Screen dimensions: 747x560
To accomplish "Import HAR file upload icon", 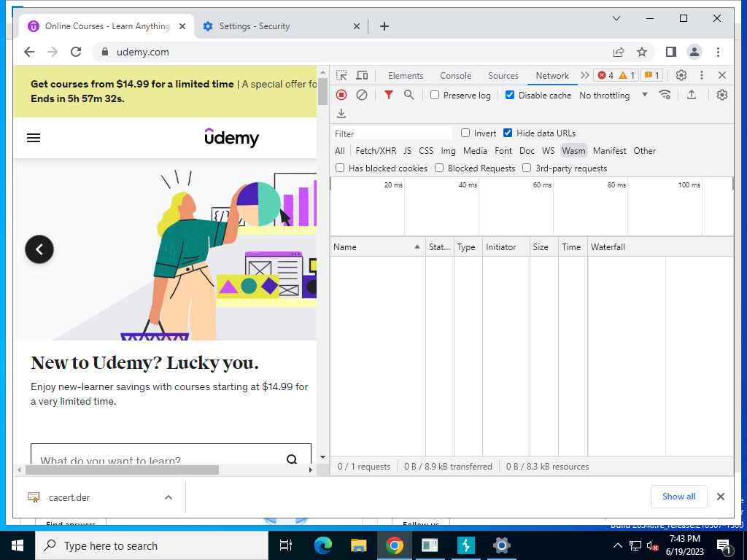I will [x=692, y=95].
